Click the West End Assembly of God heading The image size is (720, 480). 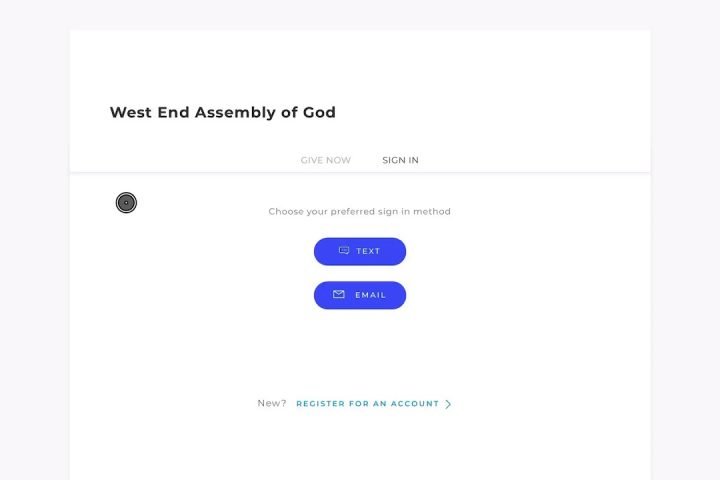(222, 113)
